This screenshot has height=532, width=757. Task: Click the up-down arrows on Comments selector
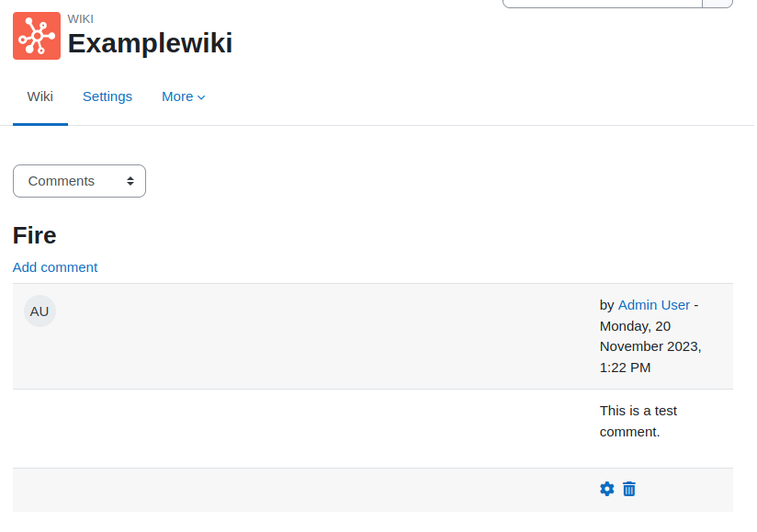[130, 181]
